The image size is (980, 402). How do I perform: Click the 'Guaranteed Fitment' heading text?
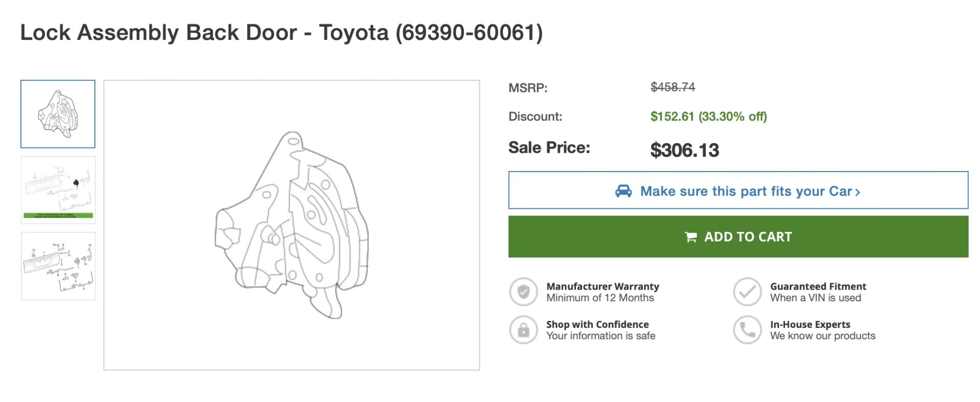[818, 287]
